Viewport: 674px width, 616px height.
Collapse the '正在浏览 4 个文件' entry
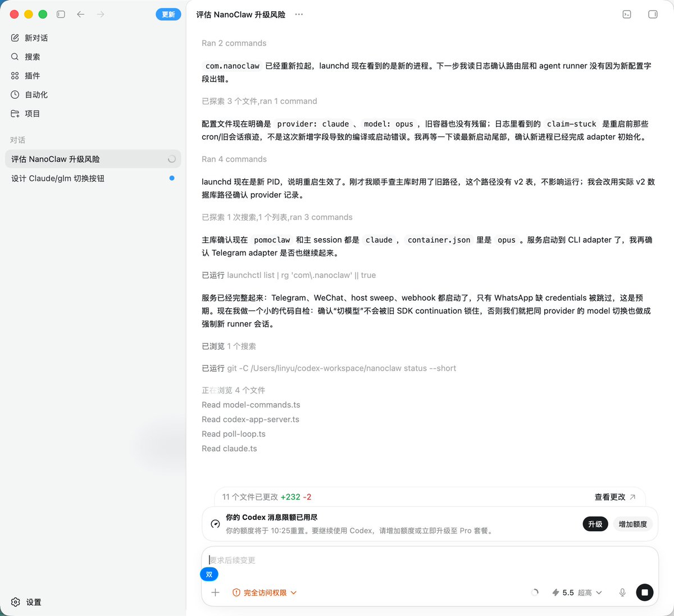233,390
